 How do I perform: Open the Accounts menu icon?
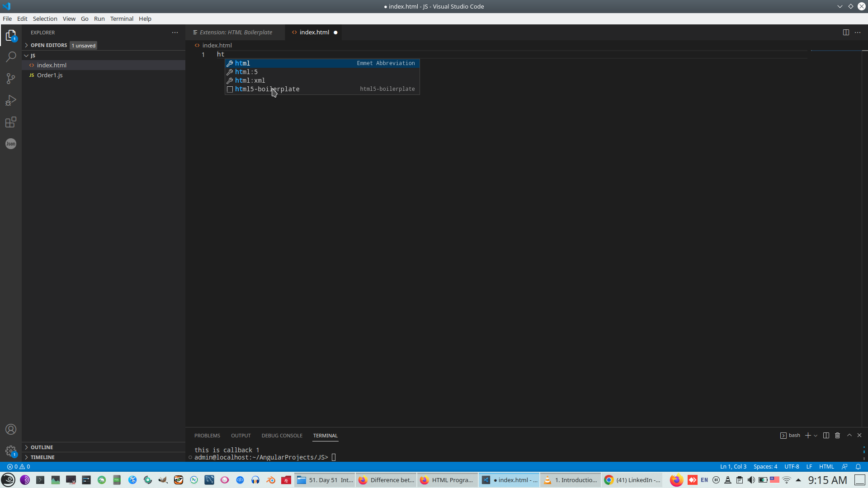pos(11,429)
